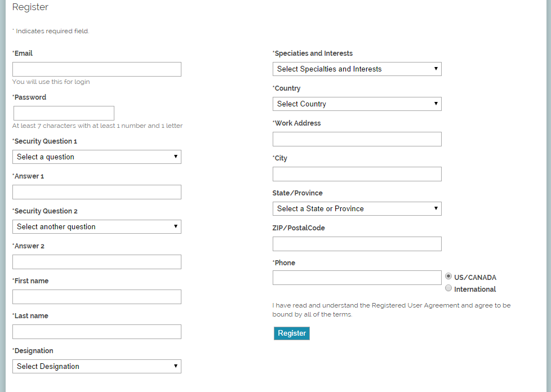Open the State or Province dropdown
Viewport: 551px width, 392px height.
(357, 209)
